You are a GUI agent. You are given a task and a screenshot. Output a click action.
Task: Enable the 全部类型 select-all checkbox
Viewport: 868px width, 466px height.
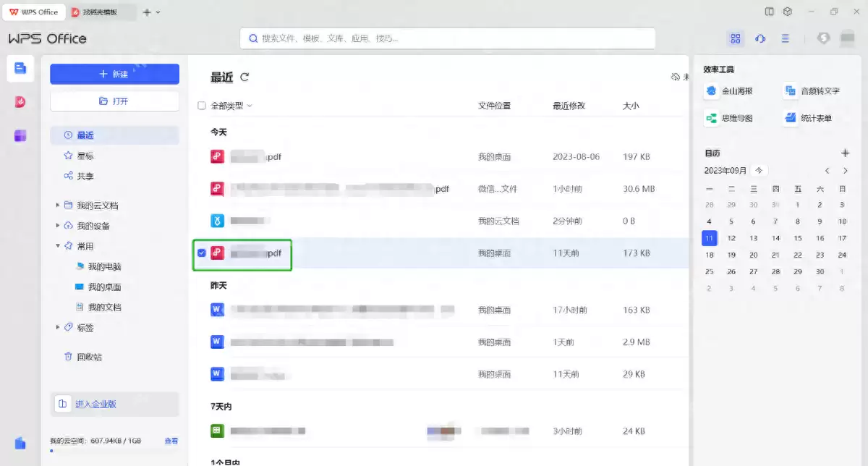(201, 105)
